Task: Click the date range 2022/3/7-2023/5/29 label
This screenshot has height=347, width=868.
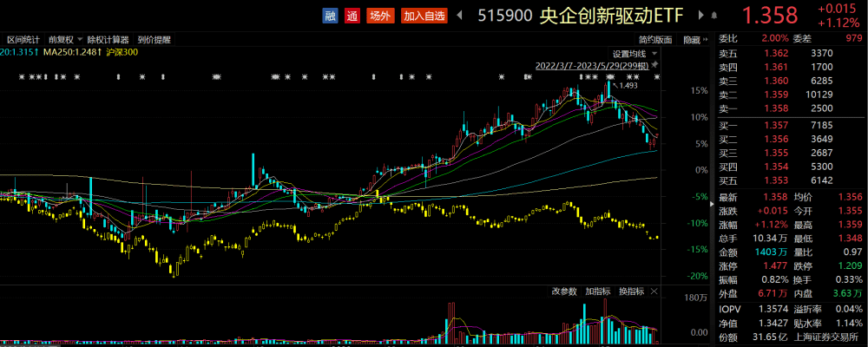Action: (x=594, y=65)
